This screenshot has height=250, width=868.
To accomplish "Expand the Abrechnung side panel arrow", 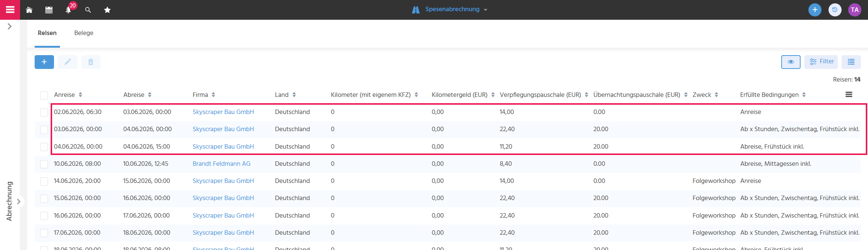I will pos(19,202).
